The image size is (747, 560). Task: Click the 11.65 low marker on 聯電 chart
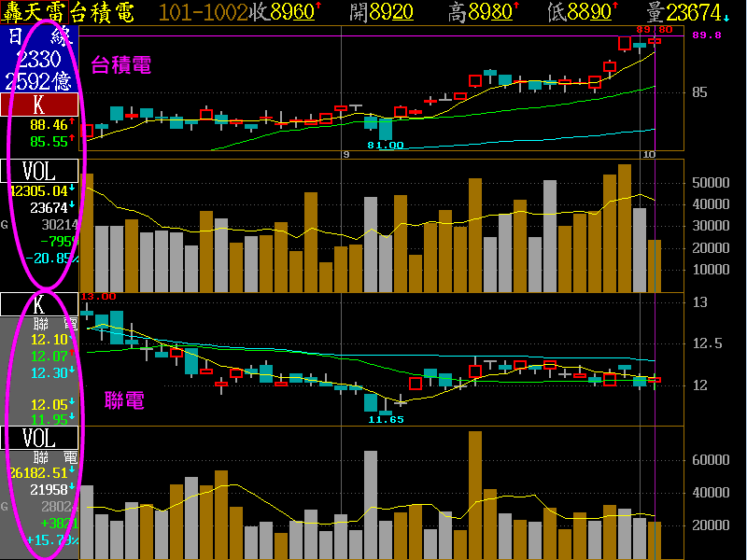385,420
